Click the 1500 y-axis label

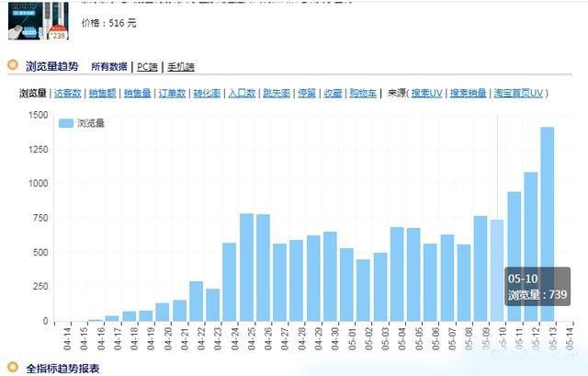pyautogui.click(x=39, y=115)
